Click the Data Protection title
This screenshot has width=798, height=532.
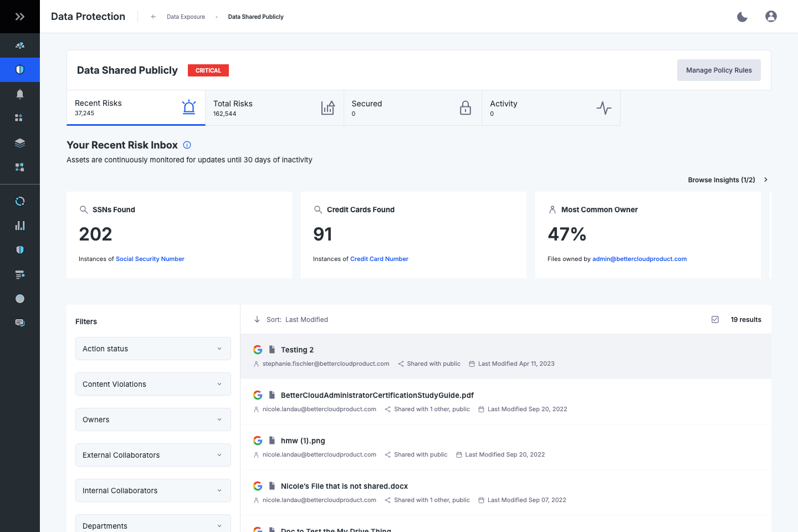tap(88, 17)
